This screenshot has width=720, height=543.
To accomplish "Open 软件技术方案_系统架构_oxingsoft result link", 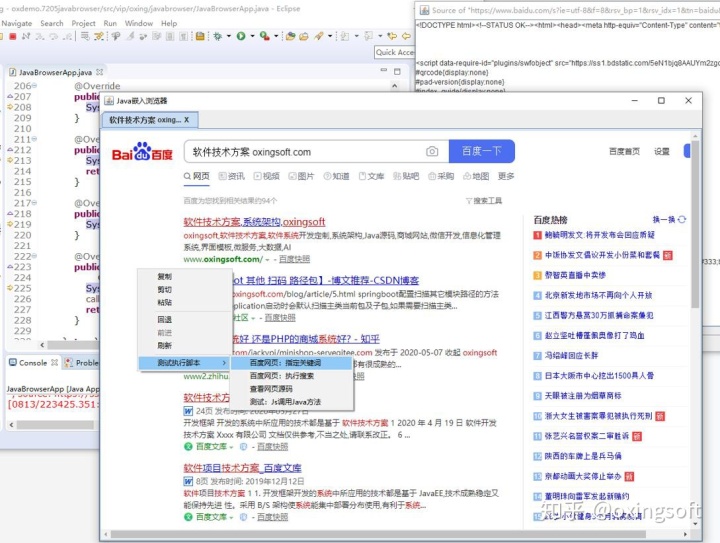I will (254, 222).
